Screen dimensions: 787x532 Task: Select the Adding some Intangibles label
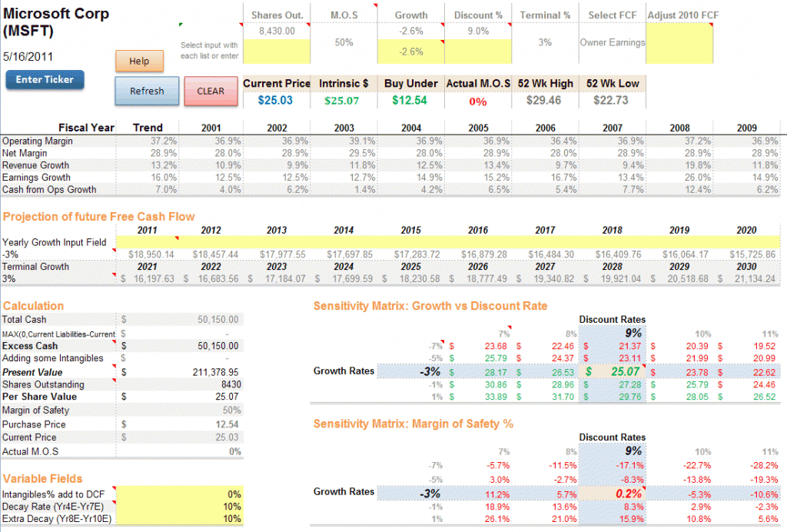click(x=53, y=358)
